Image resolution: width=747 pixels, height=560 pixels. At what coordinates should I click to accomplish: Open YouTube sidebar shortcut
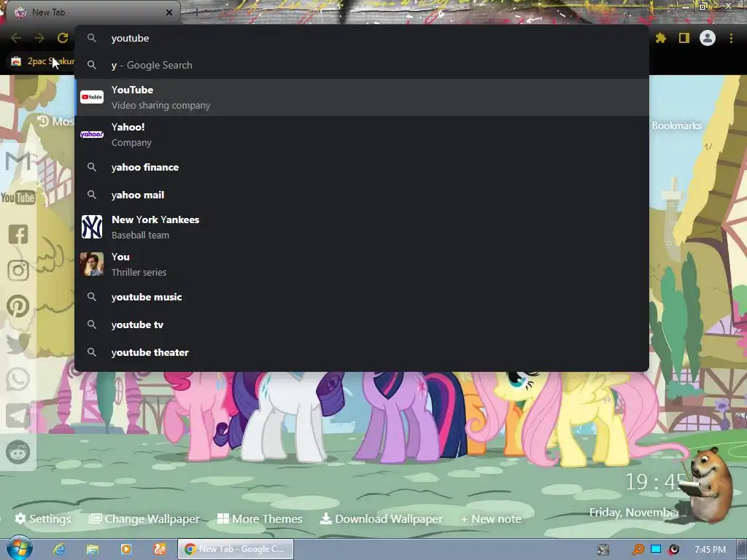[18, 198]
